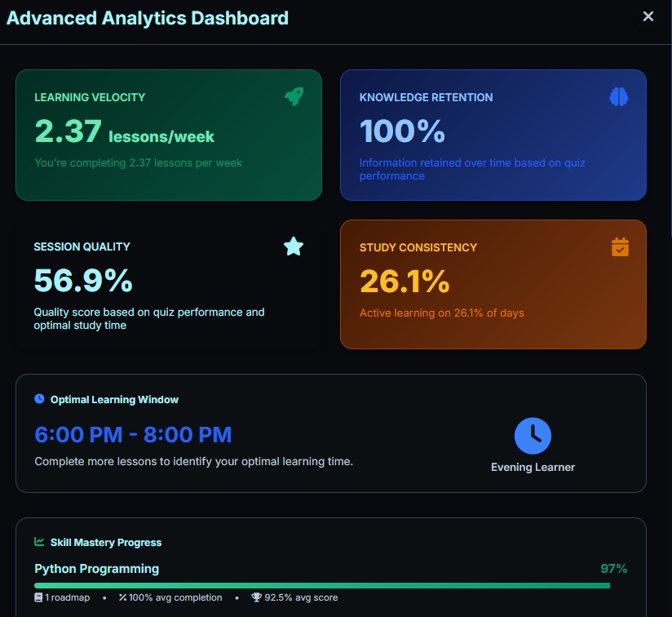Click the calendar check icon in Study Consistency
Image resolution: width=672 pixels, height=617 pixels.
621,246
